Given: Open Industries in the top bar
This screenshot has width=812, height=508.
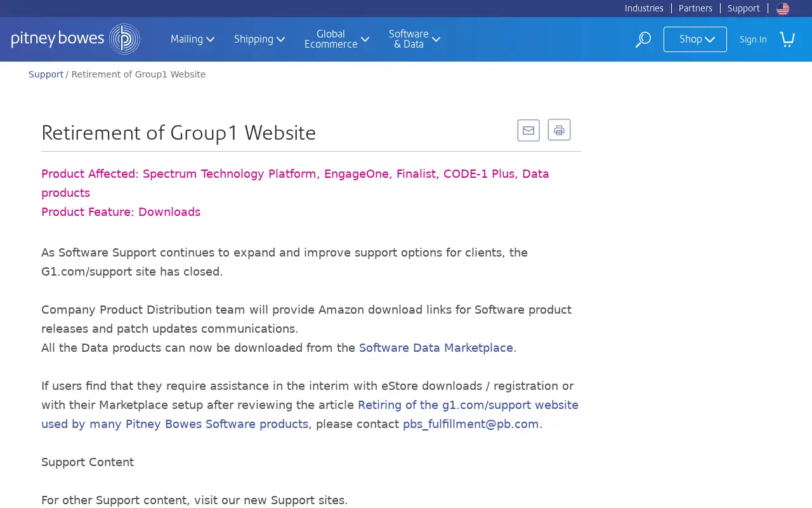Looking at the screenshot, I should 644,8.
